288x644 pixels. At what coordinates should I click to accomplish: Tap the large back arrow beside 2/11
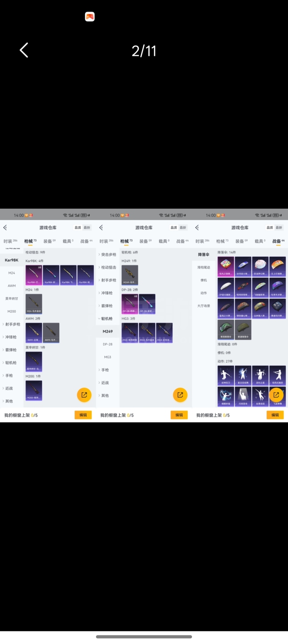point(24,50)
